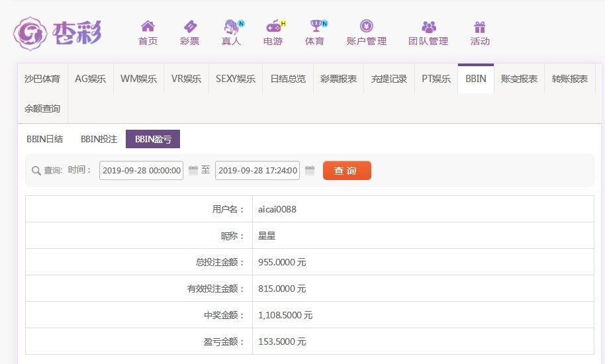Click the 盈亏金额 row label
This screenshot has height=364, width=605.
click(x=224, y=341)
